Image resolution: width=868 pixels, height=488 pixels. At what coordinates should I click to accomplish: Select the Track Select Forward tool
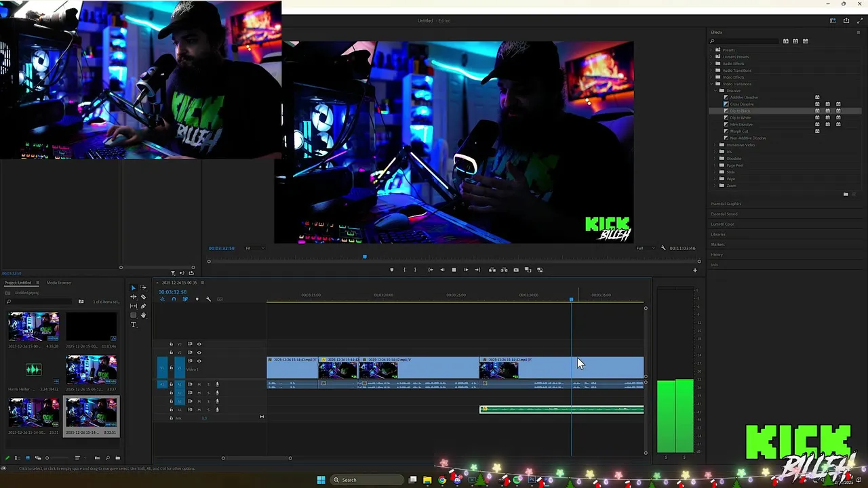143,288
